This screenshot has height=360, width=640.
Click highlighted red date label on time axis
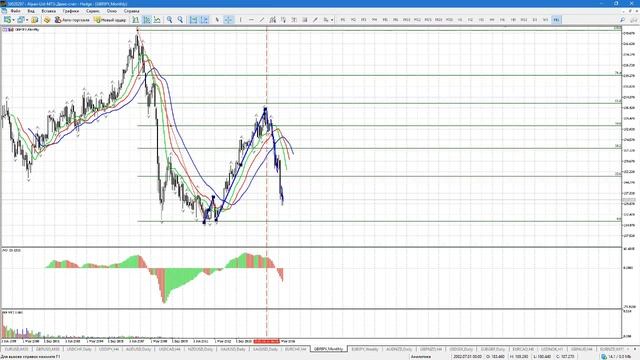click(x=266, y=341)
